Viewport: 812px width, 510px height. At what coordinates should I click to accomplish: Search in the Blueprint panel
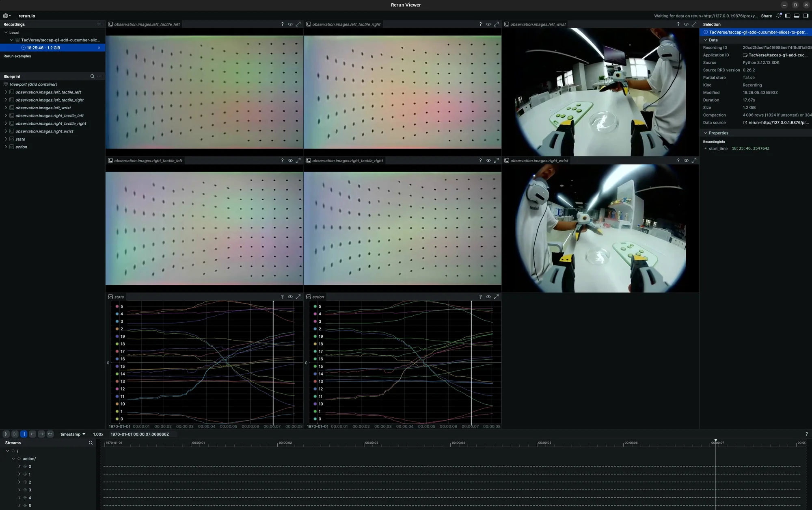[x=92, y=76]
